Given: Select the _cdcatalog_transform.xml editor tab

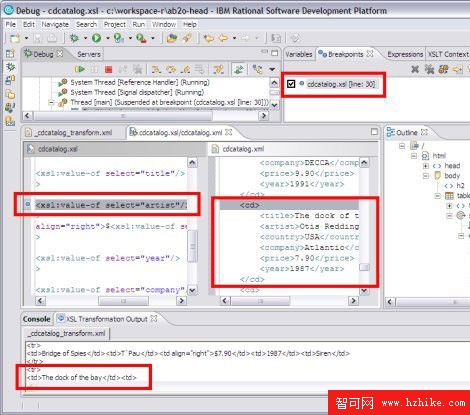Looking at the screenshot, I should coord(69,133).
